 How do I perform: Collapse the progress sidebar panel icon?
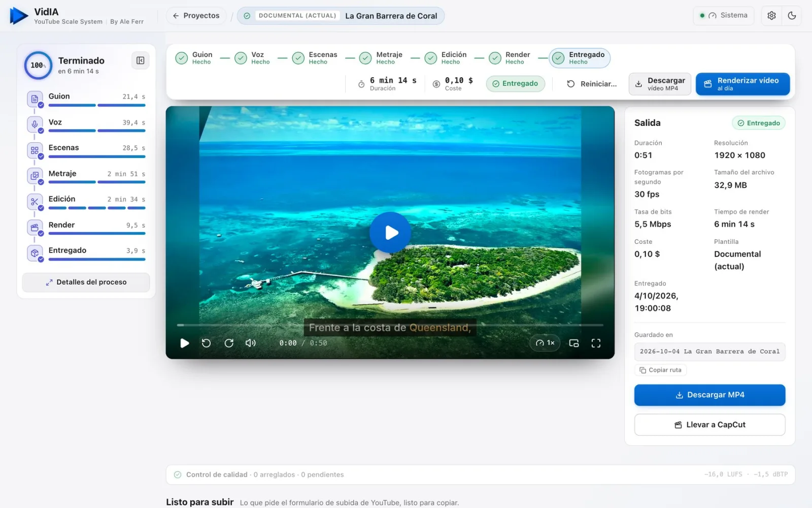pyautogui.click(x=140, y=60)
